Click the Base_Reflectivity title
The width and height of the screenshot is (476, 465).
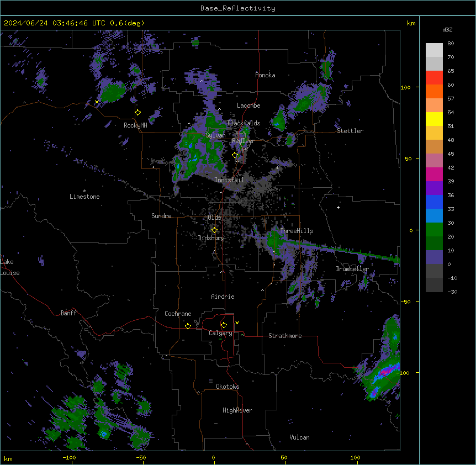238,8
